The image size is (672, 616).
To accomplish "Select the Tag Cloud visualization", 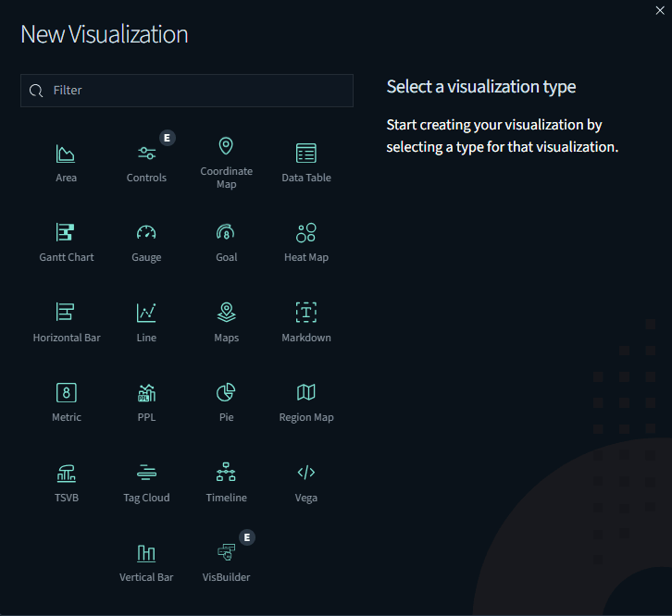I will pyautogui.click(x=146, y=483).
